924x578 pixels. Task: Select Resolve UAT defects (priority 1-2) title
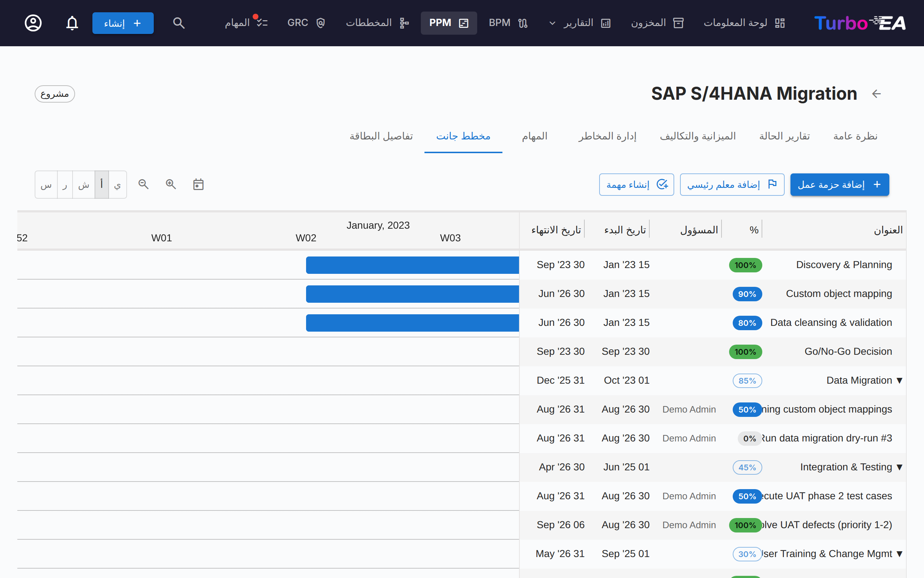[x=827, y=525]
